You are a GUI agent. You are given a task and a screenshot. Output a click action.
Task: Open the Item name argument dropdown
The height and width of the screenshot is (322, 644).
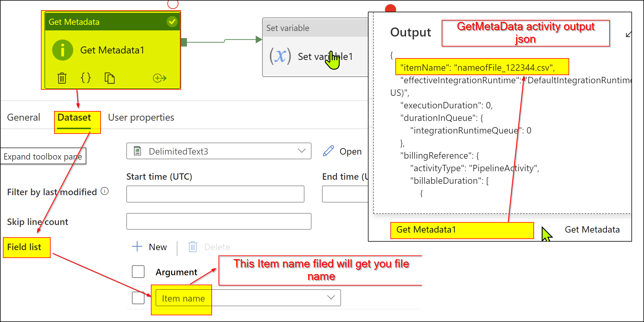coord(331,297)
